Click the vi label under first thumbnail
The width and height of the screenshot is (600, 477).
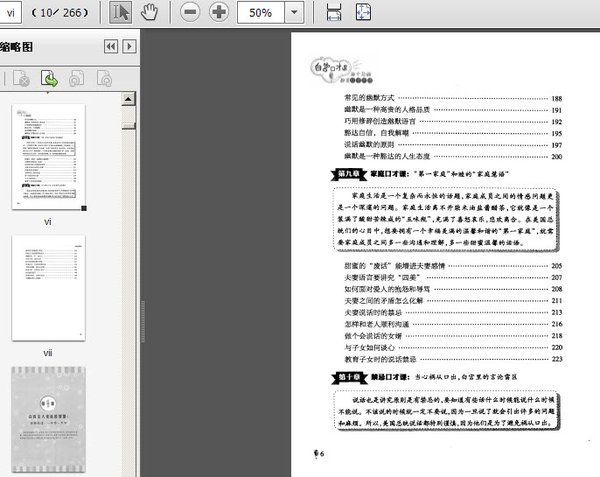48,222
